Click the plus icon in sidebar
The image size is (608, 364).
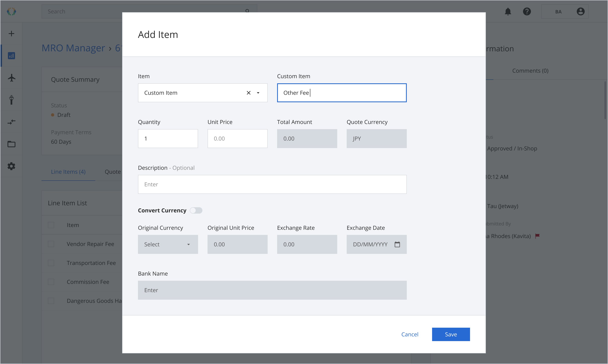pyautogui.click(x=11, y=34)
